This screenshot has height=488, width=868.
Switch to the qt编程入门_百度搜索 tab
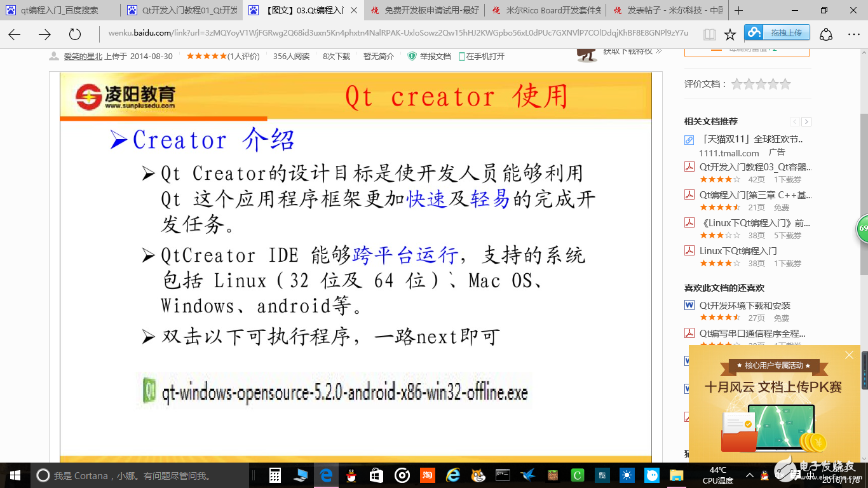[60, 10]
